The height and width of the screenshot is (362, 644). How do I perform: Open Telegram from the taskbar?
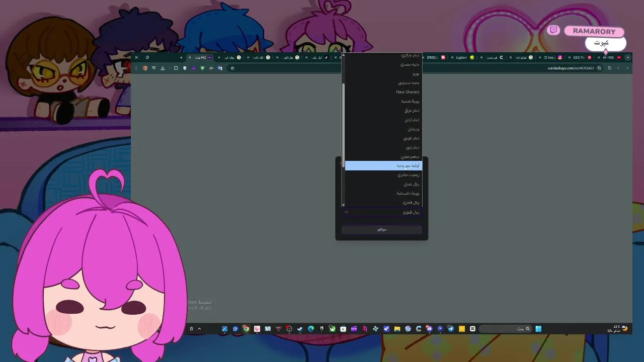click(x=451, y=329)
